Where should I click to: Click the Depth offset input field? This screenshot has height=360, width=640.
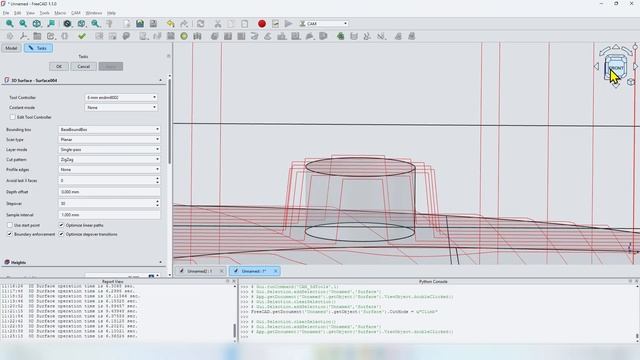[x=109, y=192]
